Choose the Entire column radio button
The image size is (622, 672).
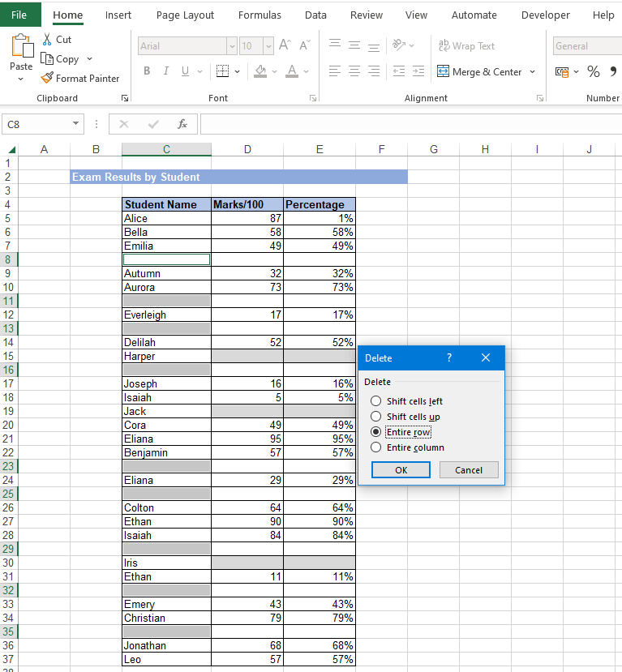(x=375, y=447)
